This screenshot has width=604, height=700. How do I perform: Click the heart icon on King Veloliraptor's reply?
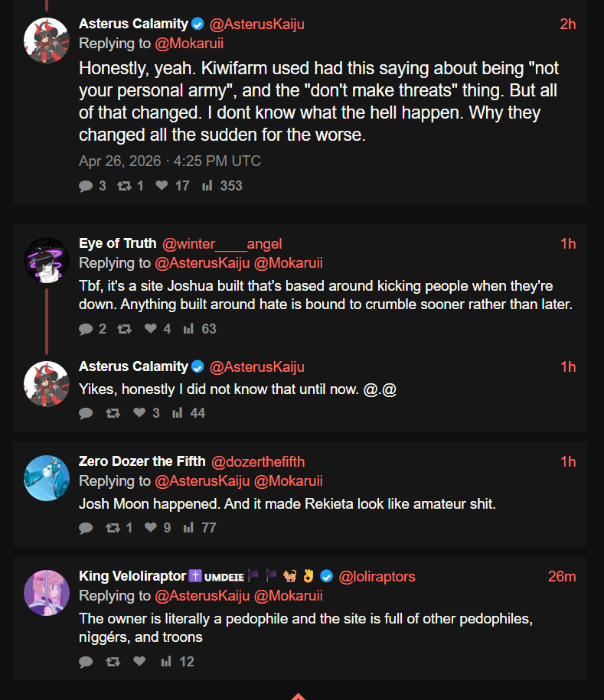139,661
